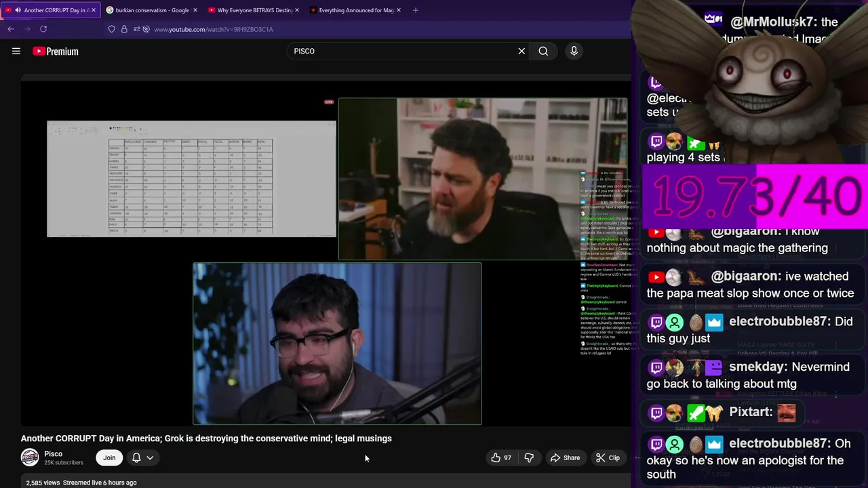Start voice search with microphone icon
The image size is (868, 488).
574,51
